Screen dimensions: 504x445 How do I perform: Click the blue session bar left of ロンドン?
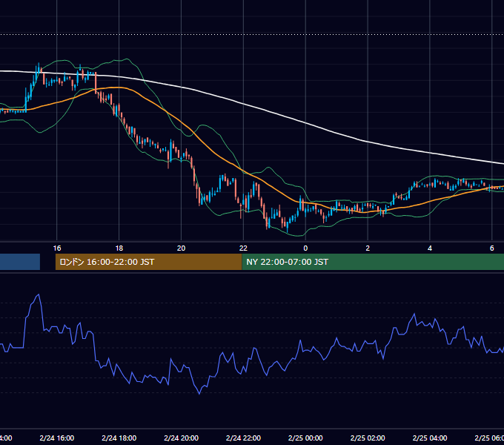click(x=20, y=262)
